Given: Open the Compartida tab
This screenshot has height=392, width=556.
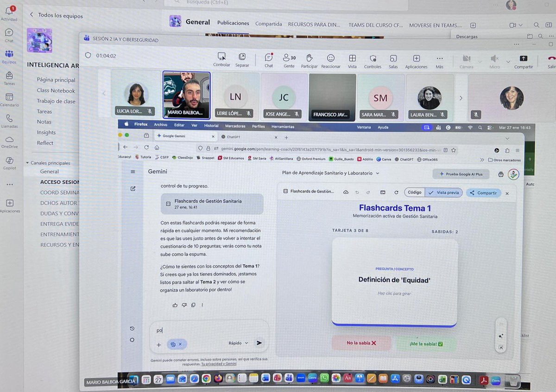Looking at the screenshot, I should [x=268, y=24].
